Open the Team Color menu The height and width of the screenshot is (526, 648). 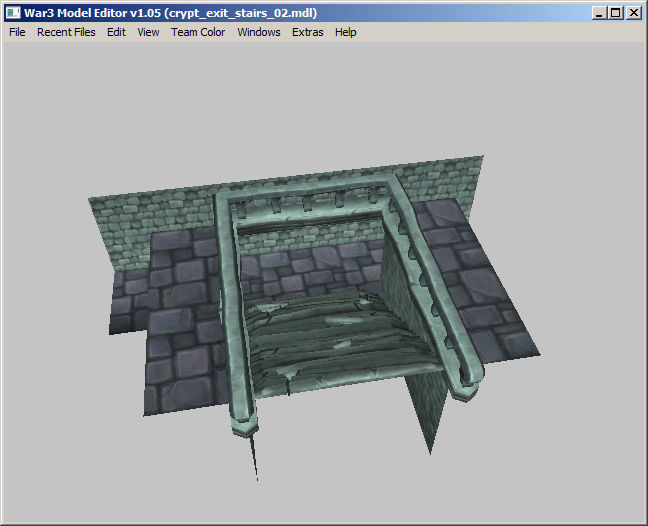pyautogui.click(x=198, y=32)
